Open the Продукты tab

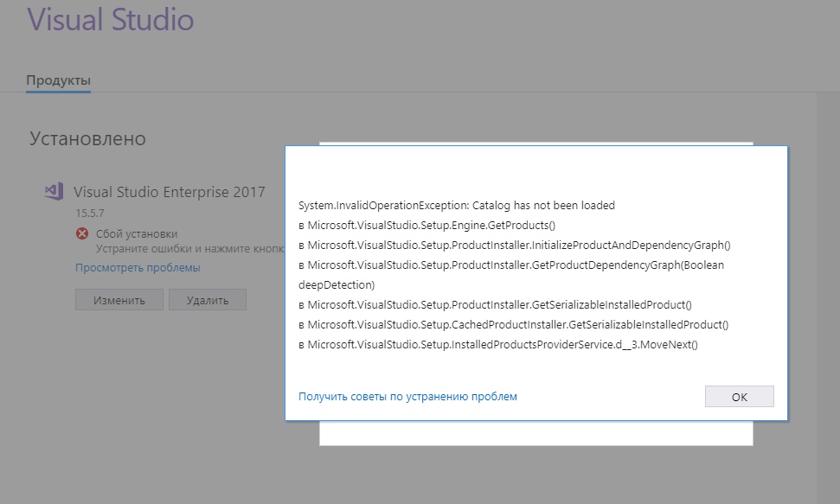click(x=58, y=80)
